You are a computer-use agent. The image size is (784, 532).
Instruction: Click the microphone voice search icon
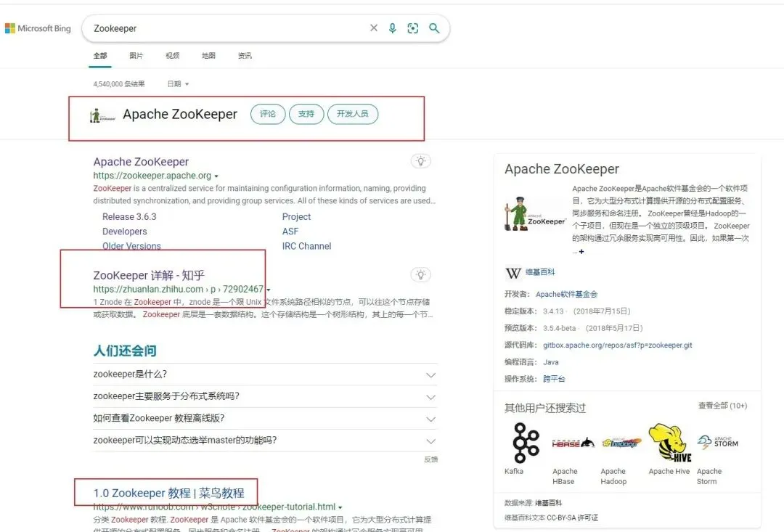[x=393, y=28]
